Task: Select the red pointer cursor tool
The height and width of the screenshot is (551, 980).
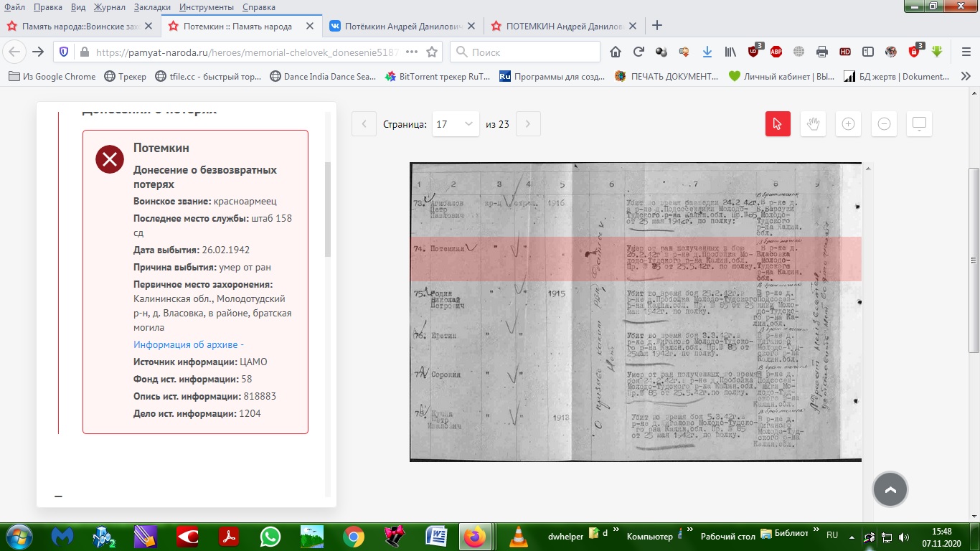Action: coord(778,124)
